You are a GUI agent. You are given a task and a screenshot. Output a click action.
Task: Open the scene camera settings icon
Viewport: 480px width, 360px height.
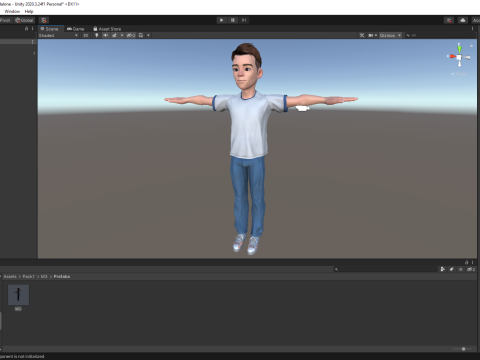tap(372, 35)
